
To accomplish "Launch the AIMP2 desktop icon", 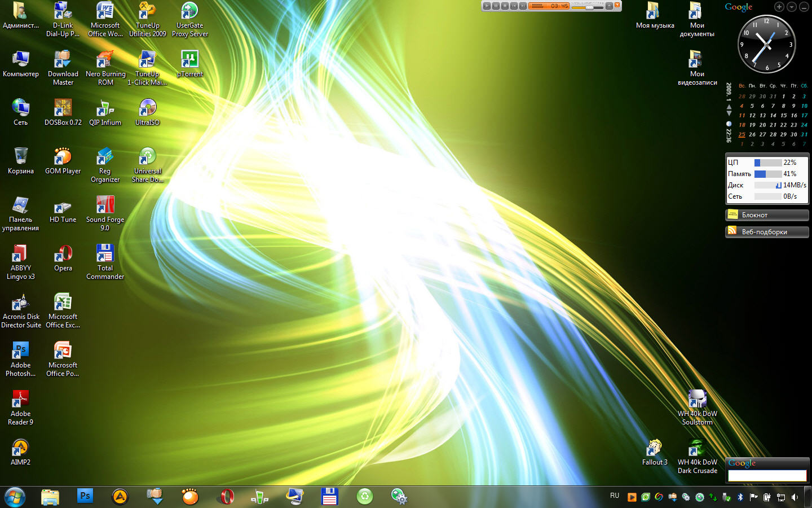I will click(20, 452).
